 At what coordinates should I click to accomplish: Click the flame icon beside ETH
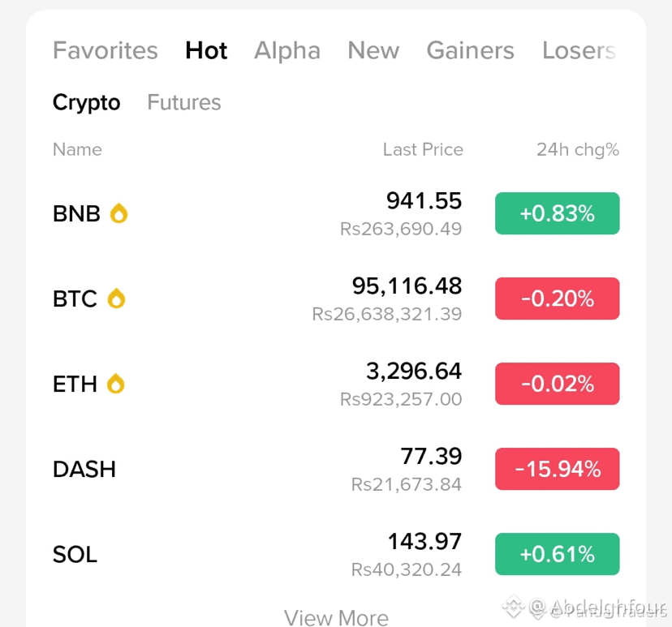(x=116, y=384)
